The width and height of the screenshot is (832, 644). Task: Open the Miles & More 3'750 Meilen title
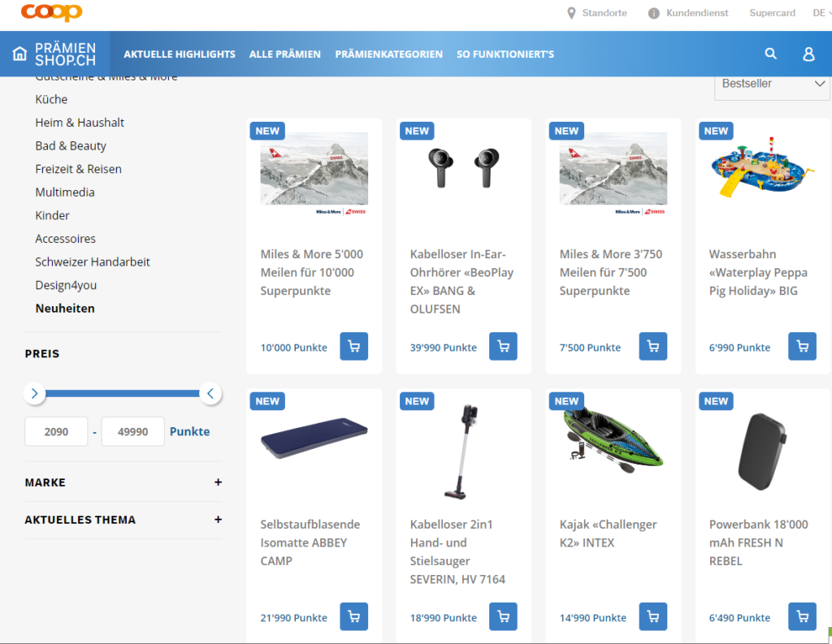[611, 273]
